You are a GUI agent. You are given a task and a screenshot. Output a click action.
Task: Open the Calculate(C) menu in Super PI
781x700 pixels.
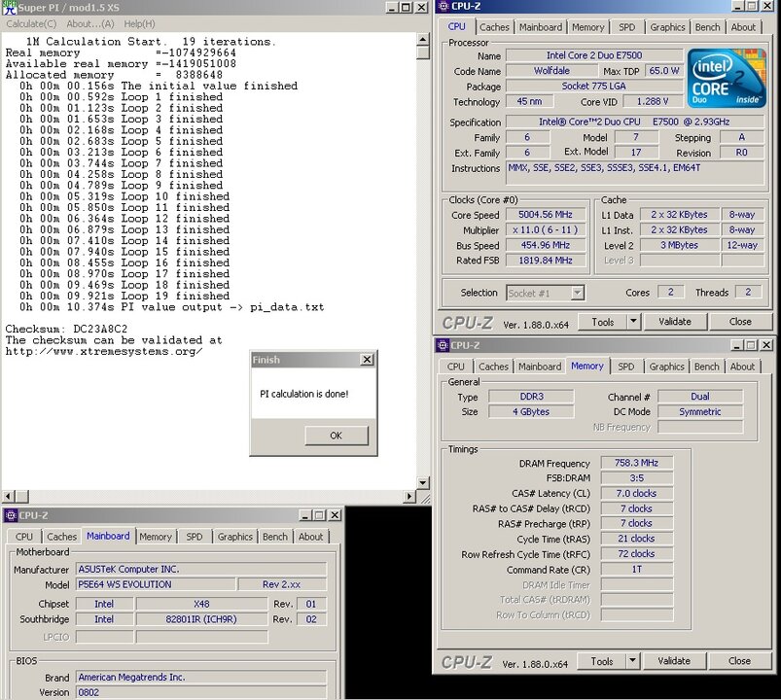[x=31, y=24]
